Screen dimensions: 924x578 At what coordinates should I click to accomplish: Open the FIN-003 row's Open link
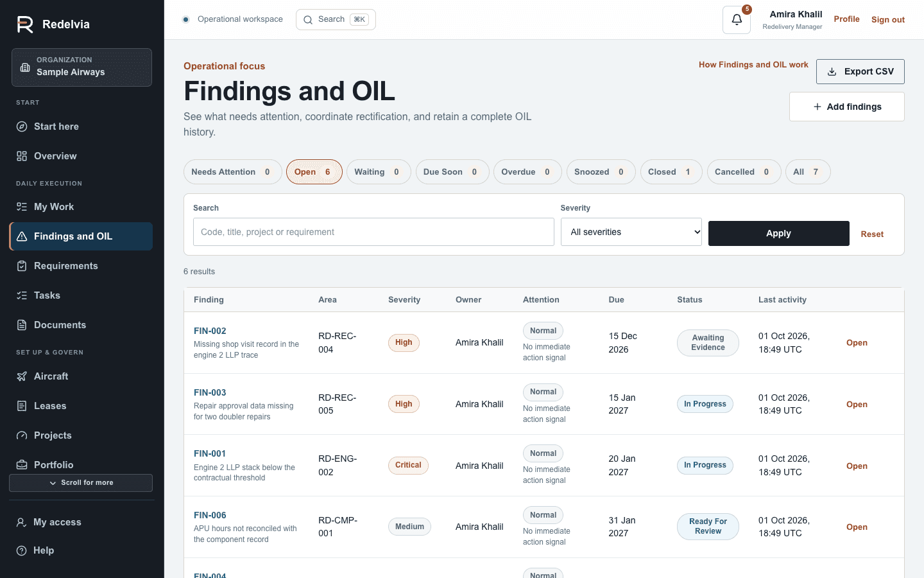(x=857, y=404)
